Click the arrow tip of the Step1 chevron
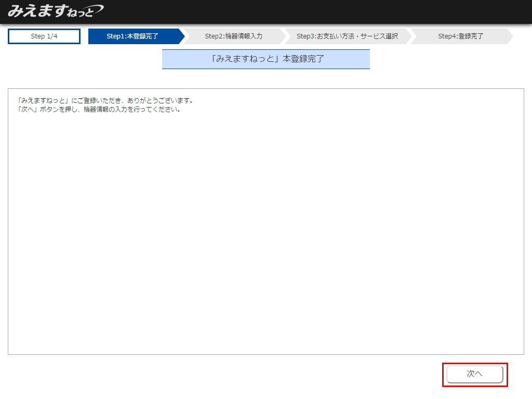532x399 pixels. [181, 36]
